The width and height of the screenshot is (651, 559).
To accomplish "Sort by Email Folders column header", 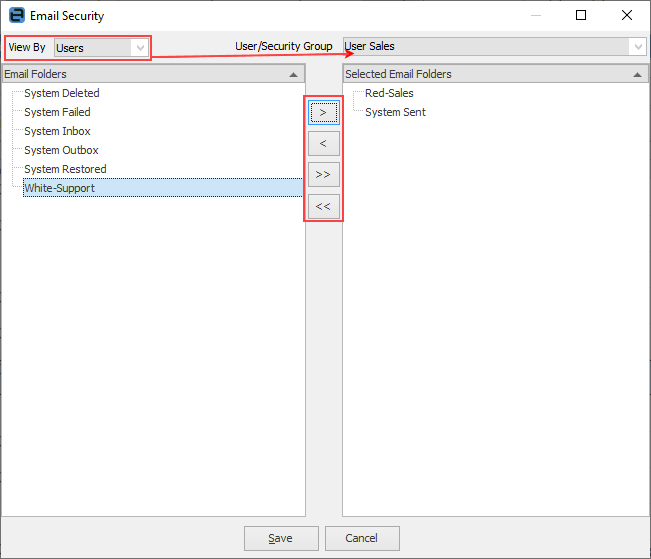I will 154,74.
